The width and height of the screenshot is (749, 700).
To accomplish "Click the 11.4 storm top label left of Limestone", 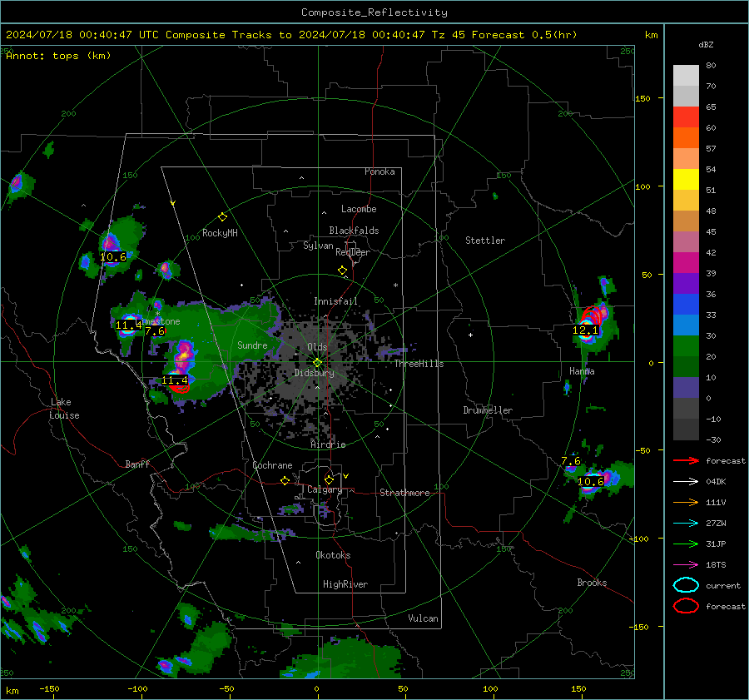I will pos(128,325).
